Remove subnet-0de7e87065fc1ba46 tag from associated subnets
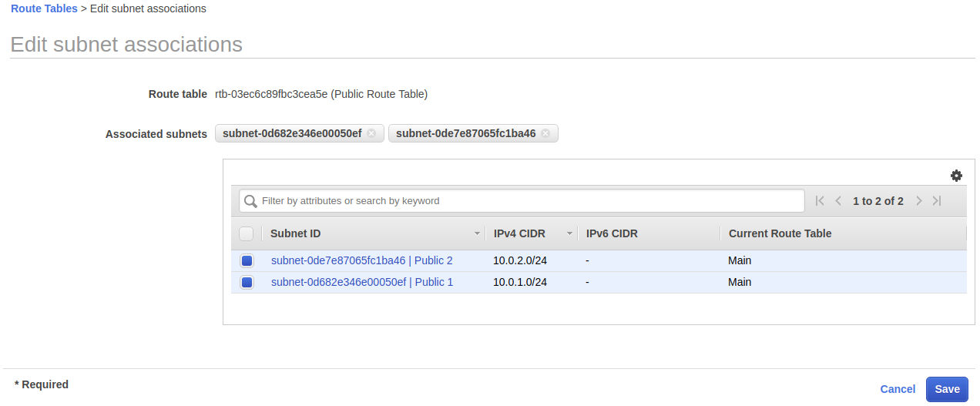The width and height of the screenshot is (980, 406). pyautogui.click(x=545, y=133)
